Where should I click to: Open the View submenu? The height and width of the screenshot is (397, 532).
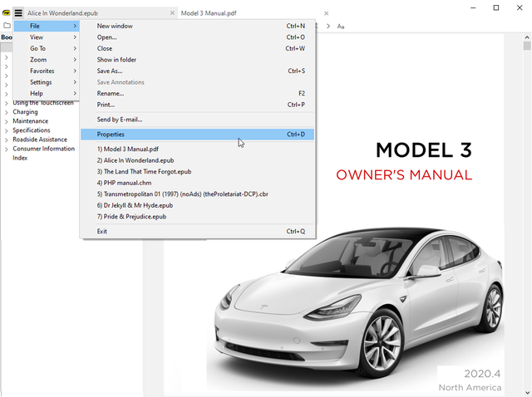point(47,37)
